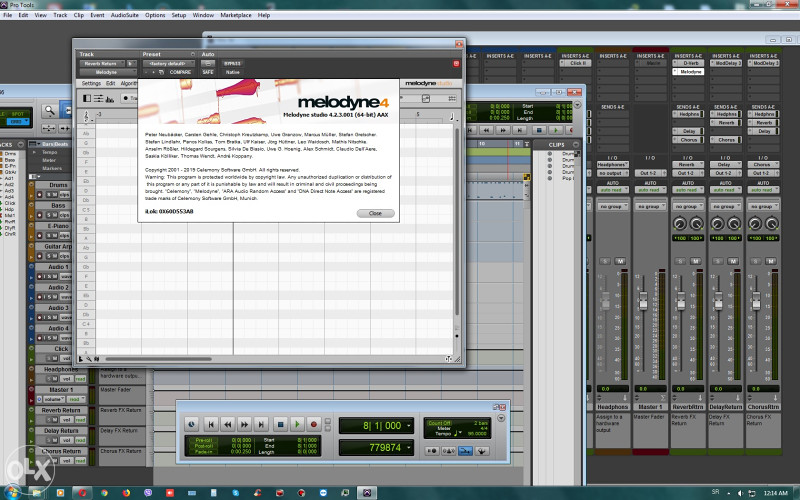The width and height of the screenshot is (800, 500).
Task: Record-enable the Bass track
Action: click(x=39, y=215)
